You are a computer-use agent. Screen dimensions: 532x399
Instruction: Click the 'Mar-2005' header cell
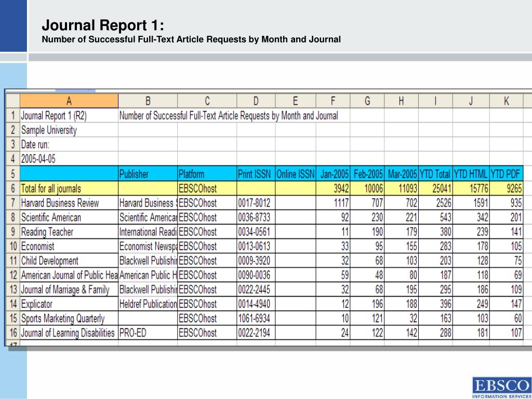click(402, 174)
